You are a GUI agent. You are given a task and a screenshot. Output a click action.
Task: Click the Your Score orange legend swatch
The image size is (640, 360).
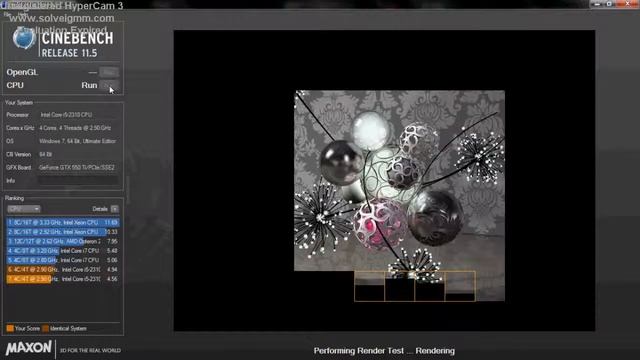click(10, 328)
